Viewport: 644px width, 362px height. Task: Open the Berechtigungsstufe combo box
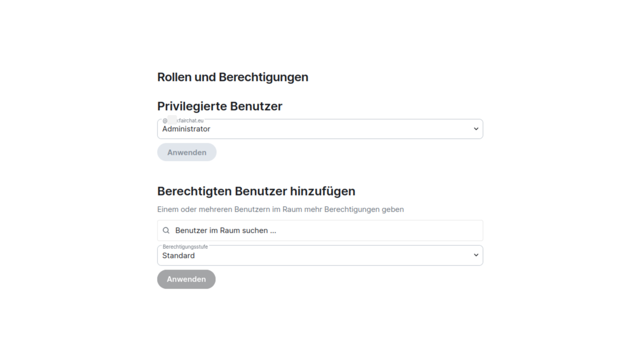320,255
